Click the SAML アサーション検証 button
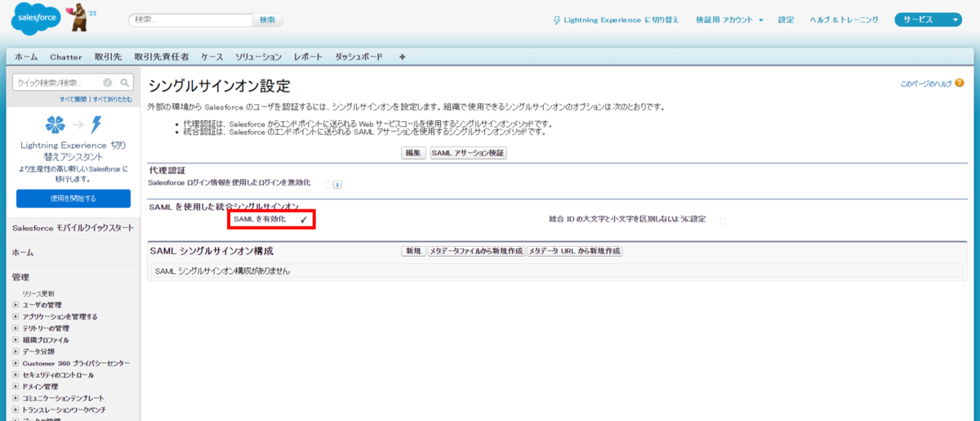 click(468, 153)
